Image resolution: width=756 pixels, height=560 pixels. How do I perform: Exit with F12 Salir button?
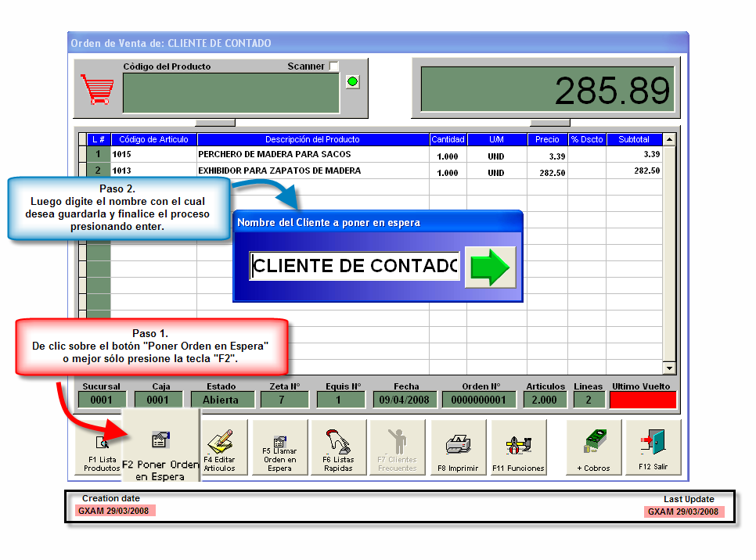[653, 447]
